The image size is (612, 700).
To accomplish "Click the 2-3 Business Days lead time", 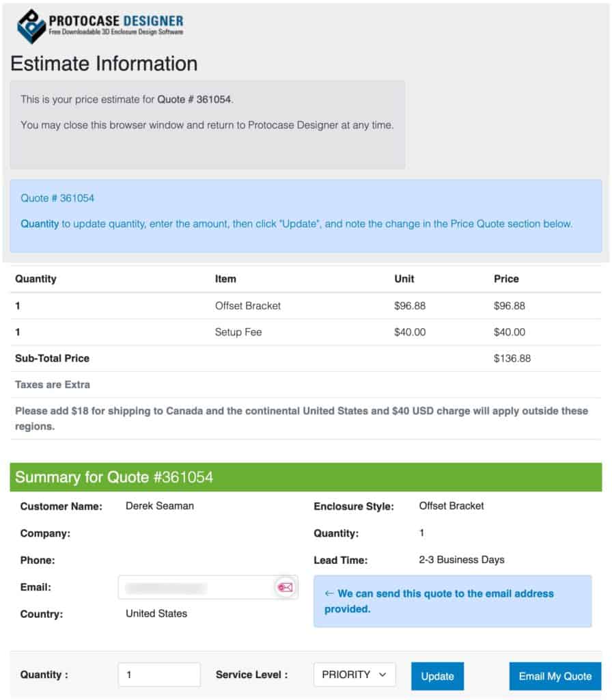I will [x=461, y=559].
